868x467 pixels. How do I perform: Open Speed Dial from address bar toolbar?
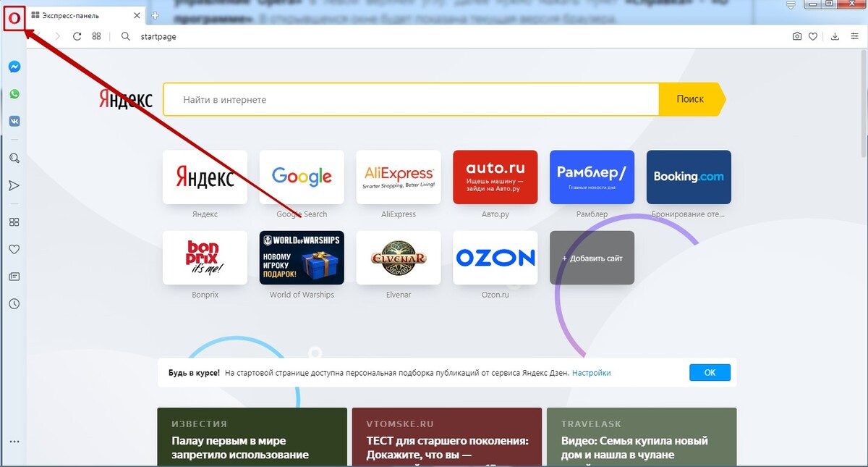click(x=96, y=36)
